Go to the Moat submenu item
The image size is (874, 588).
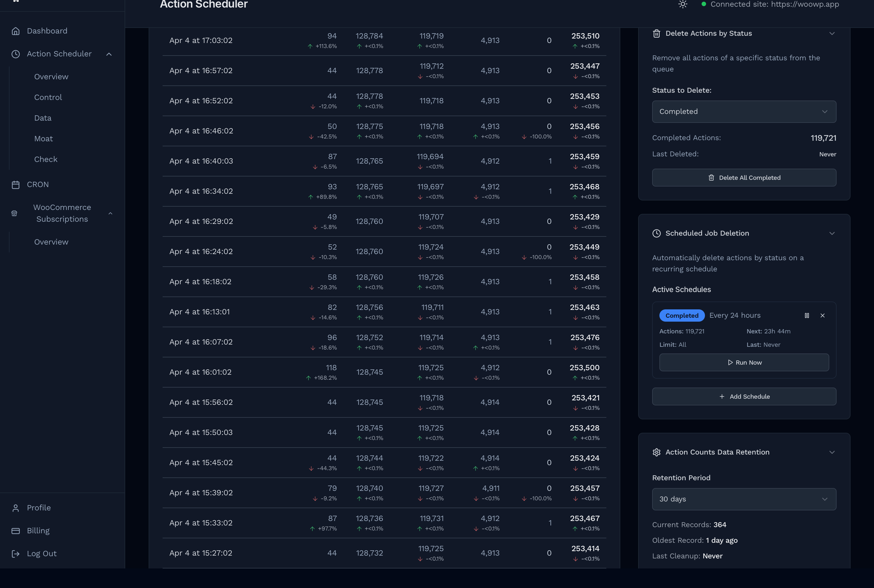click(44, 138)
